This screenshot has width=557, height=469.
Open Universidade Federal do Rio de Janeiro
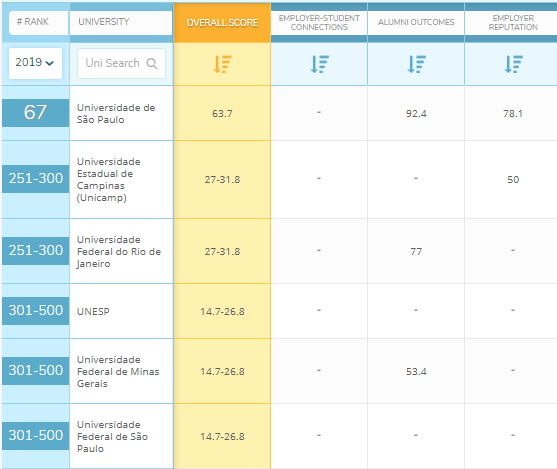pyautogui.click(x=119, y=252)
